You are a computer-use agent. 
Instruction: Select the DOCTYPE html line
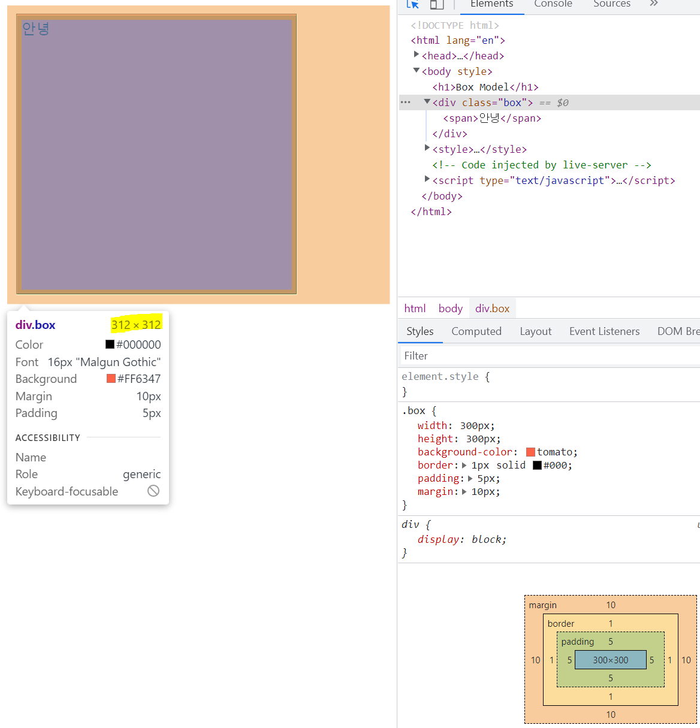pos(455,25)
